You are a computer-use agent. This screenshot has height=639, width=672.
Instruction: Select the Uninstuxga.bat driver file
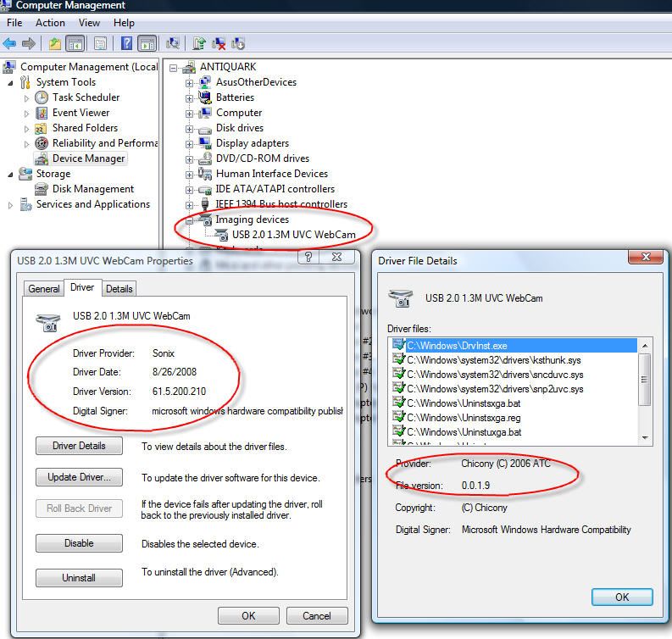[x=464, y=432]
